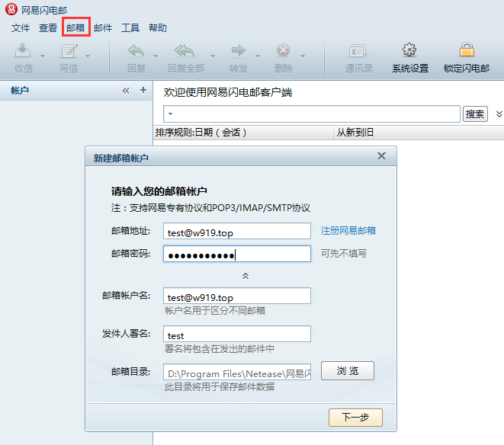The height and width of the screenshot is (445, 504).
Task: Click the 下一步 button
Action: (x=355, y=418)
